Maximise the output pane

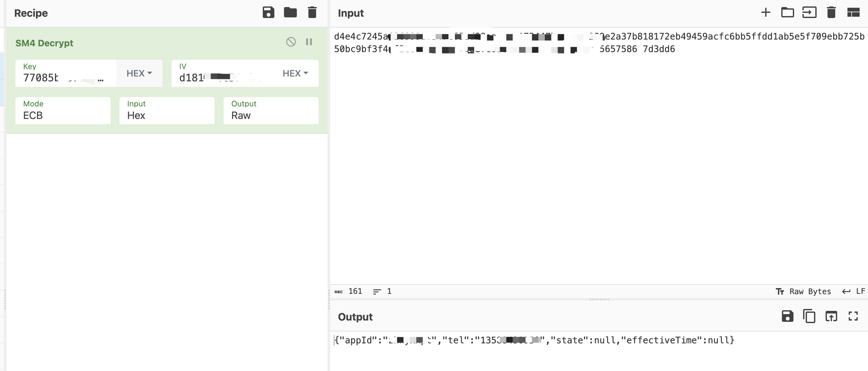pos(853,316)
